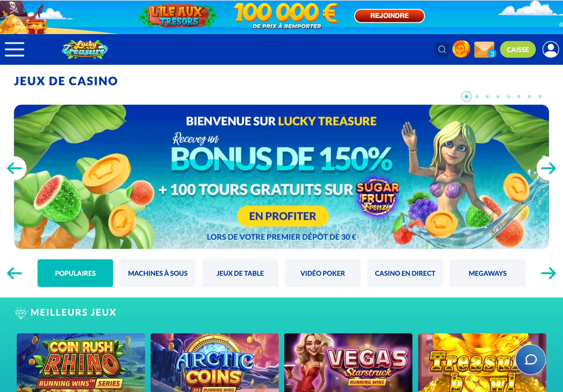Screen dimensions: 563x392
Task: Click the pirate skull coin icon
Action: pos(461,49)
